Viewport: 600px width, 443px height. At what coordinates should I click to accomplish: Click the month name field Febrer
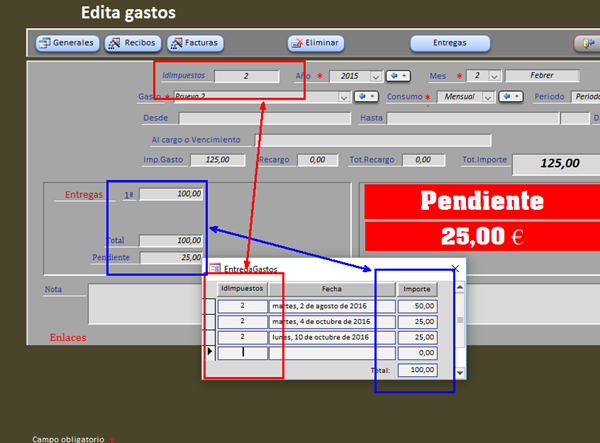tap(542, 75)
